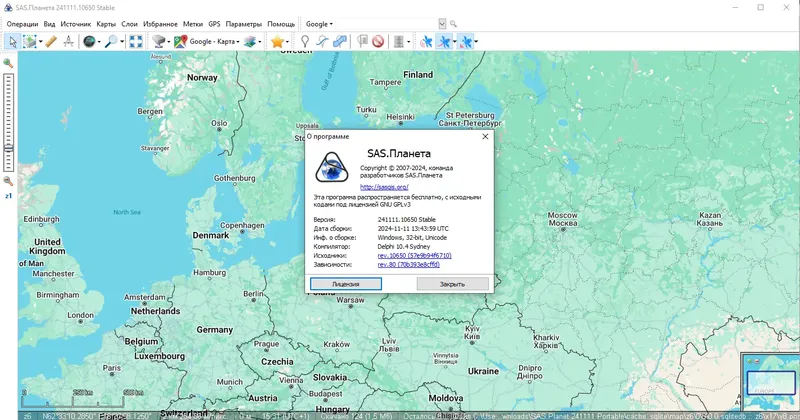This screenshot has width=800, height=420.
Task: Open the Карты menu
Action: [106, 24]
